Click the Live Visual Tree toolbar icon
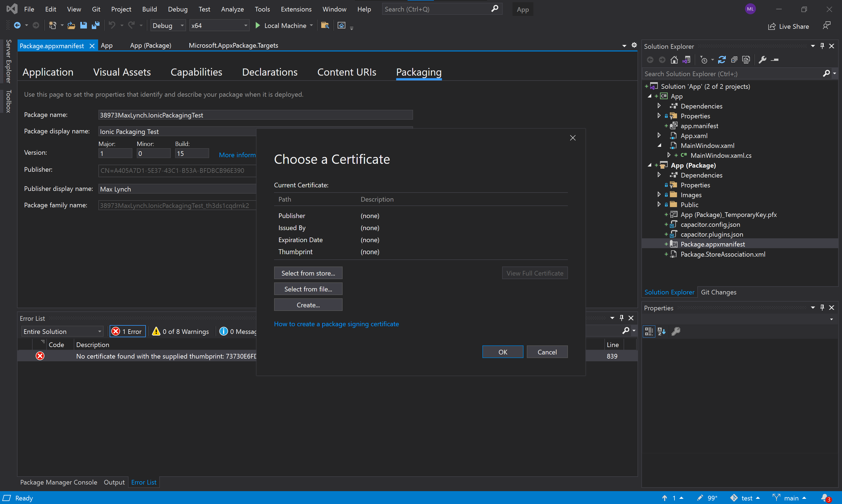 342,25
